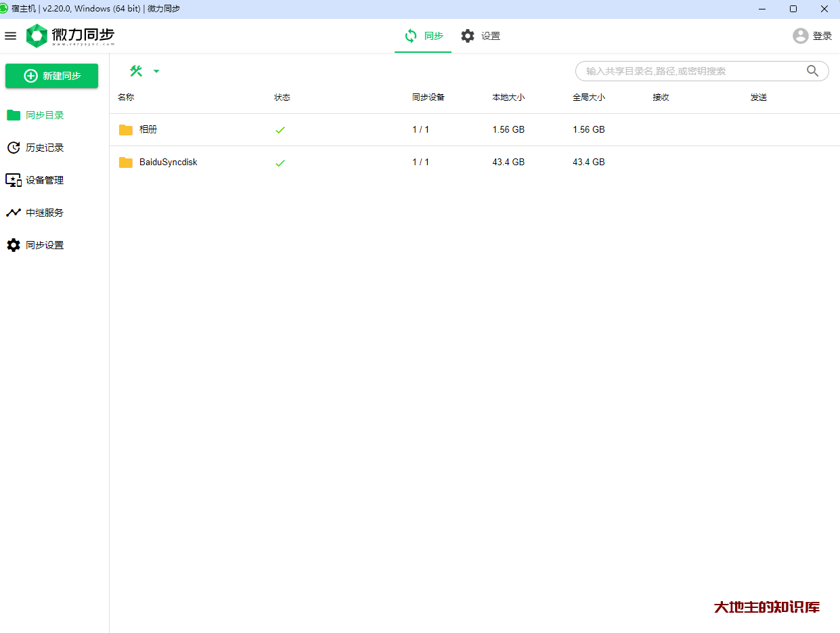
Task: Expand the tools dropdown arrow
Action: click(156, 71)
